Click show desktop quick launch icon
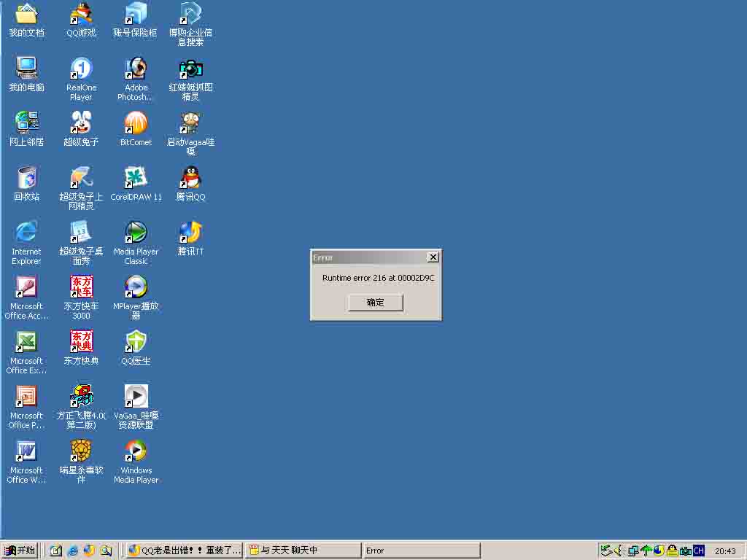747x560 pixels. click(56, 551)
